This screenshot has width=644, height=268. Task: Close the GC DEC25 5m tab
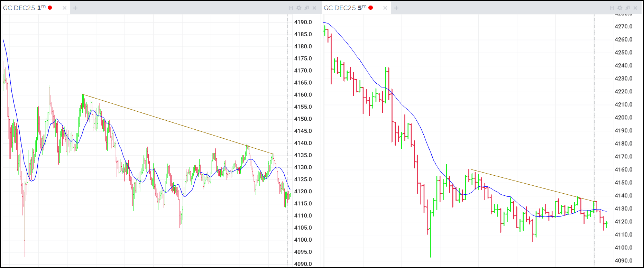click(x=385, y=8)
